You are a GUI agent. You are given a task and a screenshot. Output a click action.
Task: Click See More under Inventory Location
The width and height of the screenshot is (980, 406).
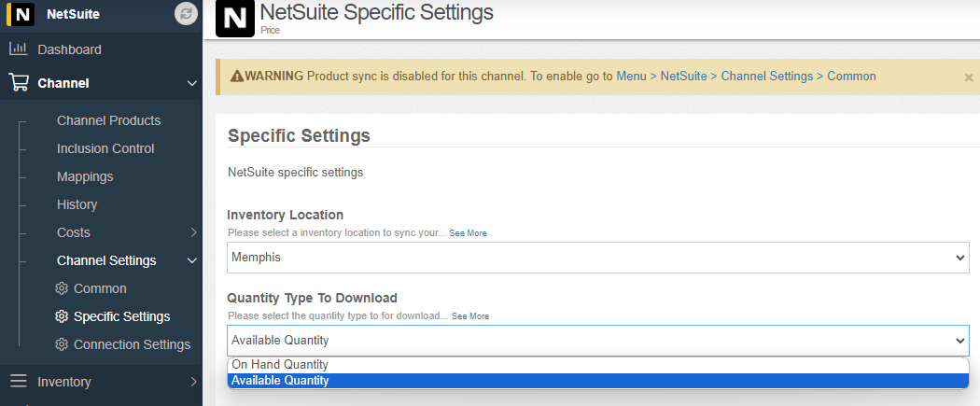[x=469, y=233]
